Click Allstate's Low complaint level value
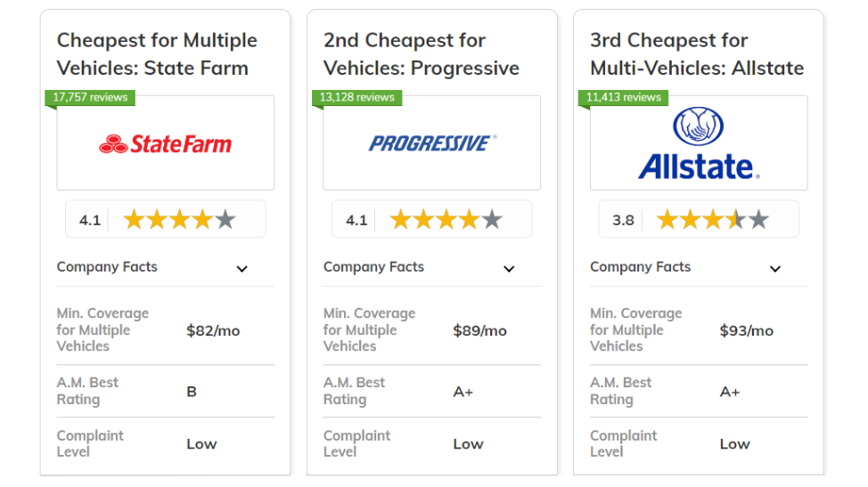This screenshot has height=487, width=868. point(734,444)
